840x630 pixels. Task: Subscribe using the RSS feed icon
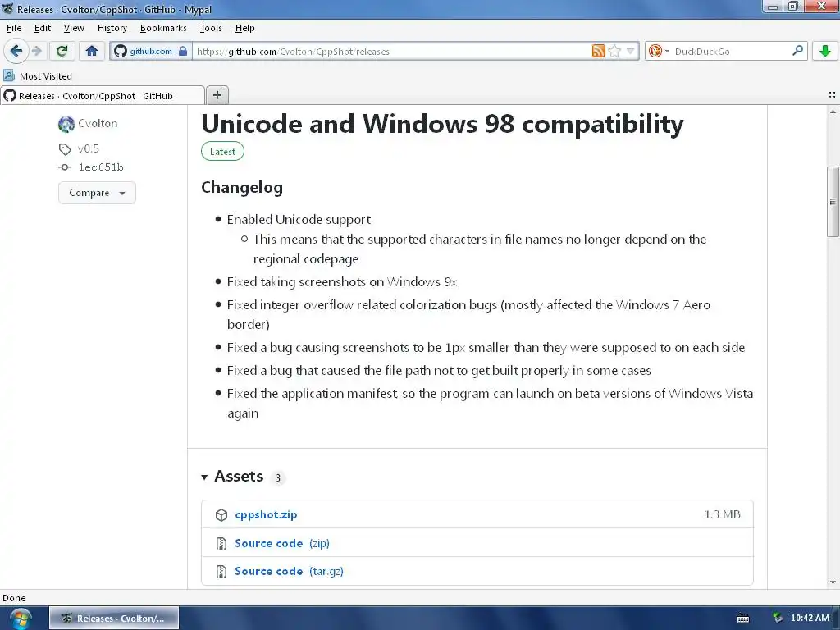(598, 51)
